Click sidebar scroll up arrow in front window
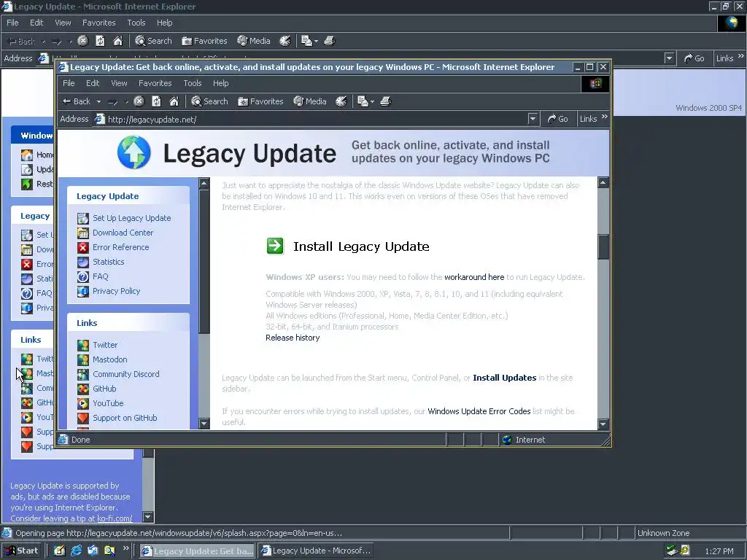This screenshot has width=747, height=560. [204, 183]
